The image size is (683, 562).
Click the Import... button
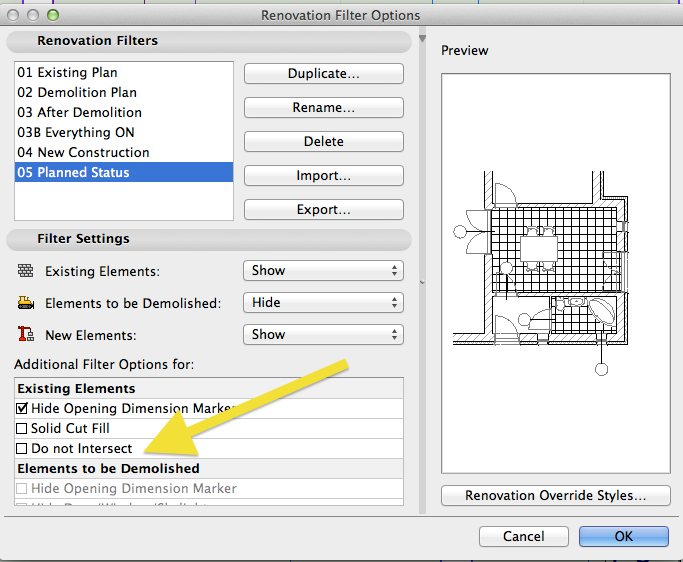coord(324,176)
